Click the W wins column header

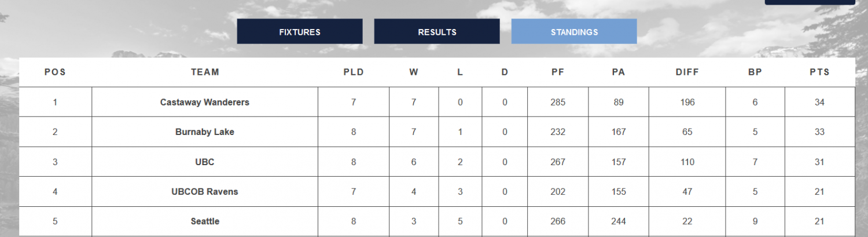(414, 72)
